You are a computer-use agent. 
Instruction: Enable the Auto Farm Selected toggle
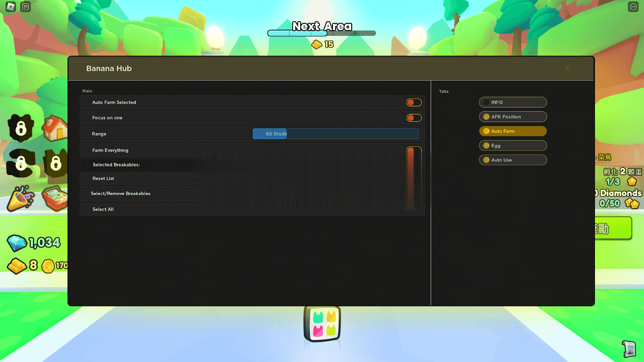(414, 103)
